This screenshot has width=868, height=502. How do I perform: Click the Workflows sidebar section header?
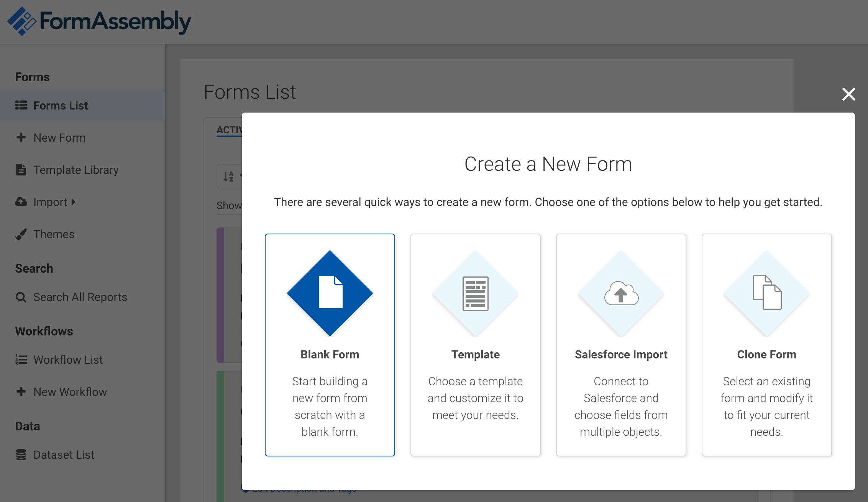[x=44, y=331]
